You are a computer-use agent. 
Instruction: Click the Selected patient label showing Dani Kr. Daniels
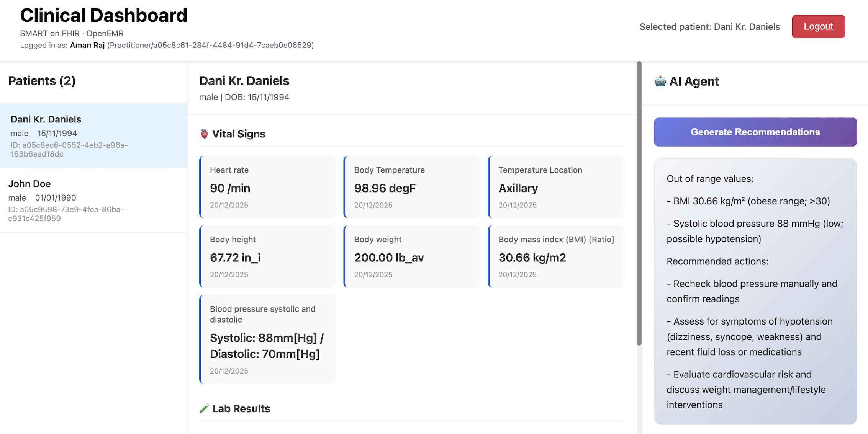(x=709, y=27)
